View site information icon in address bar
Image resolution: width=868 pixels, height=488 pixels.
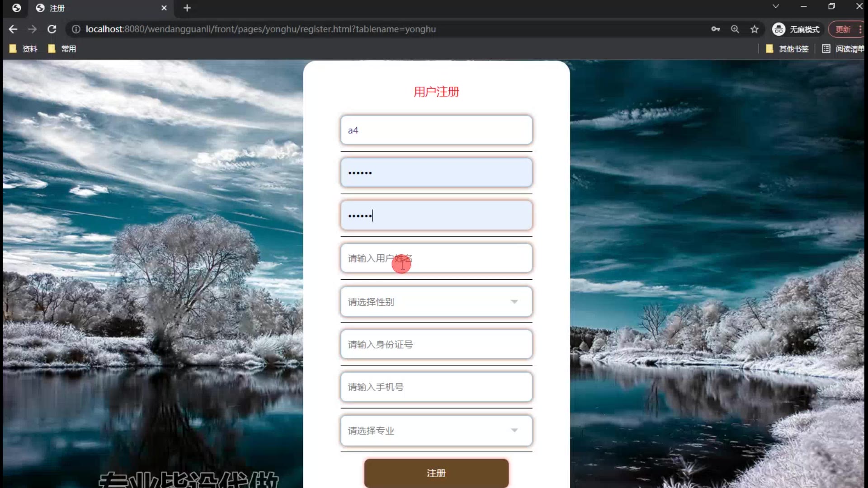pyautogui.click(x=76, y=29)
